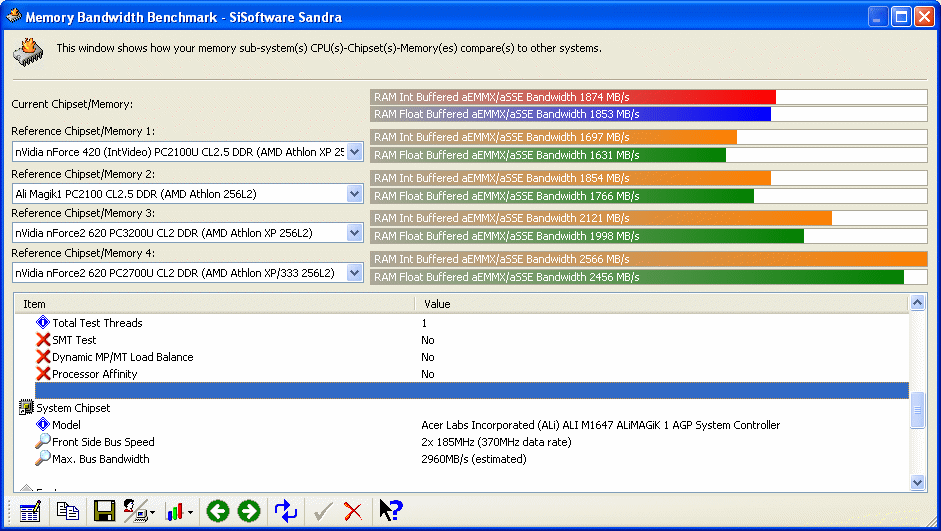Select the Max. Bus Bandwidth row

pyautogui.click(x=100, y=459)
